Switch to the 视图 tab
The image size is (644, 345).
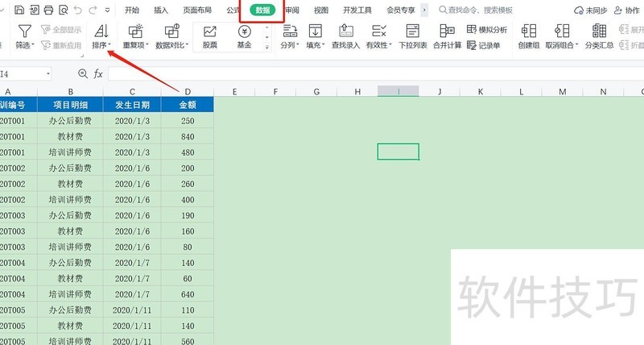pos(320,10)
